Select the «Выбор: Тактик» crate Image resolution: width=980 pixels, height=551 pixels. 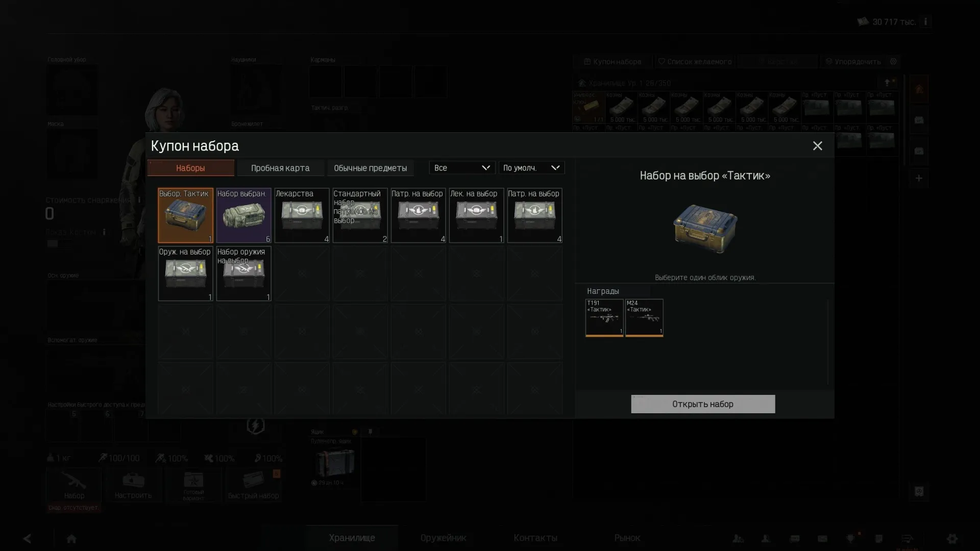[x=185, y=215]
